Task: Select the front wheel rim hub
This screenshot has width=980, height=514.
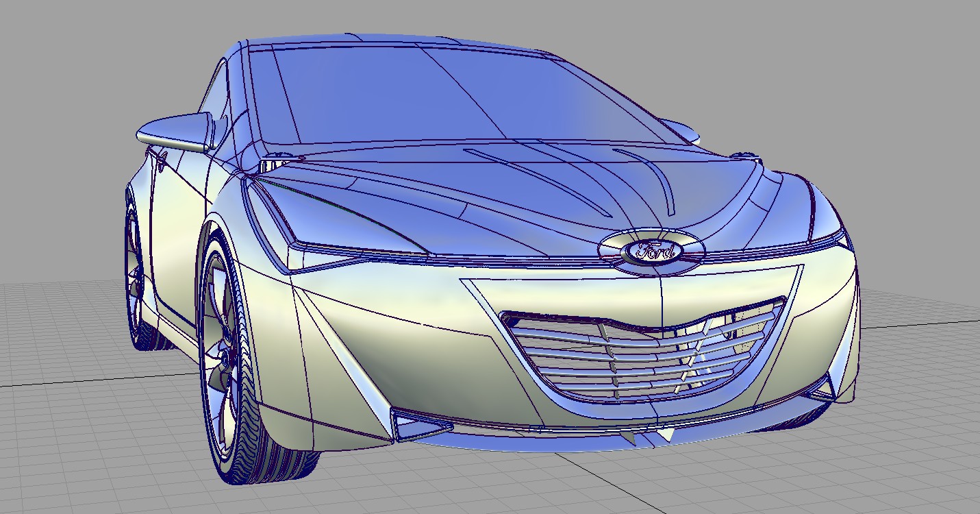Action: (x=225, y=360)
